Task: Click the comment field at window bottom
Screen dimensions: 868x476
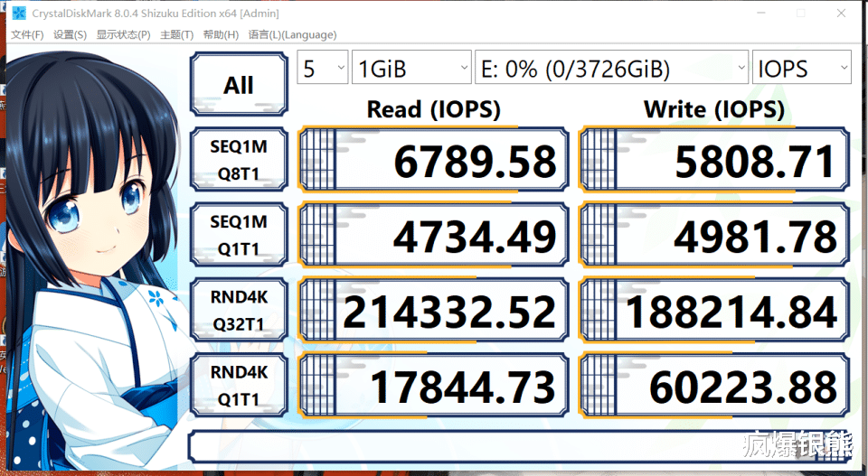Action: [519, 446]
